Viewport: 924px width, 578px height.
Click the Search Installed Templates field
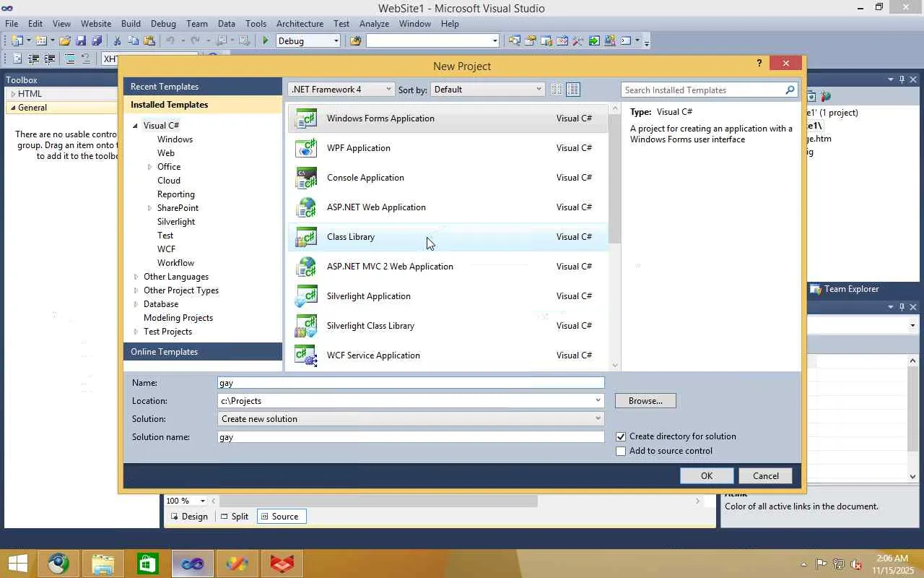tap(702, 90)
